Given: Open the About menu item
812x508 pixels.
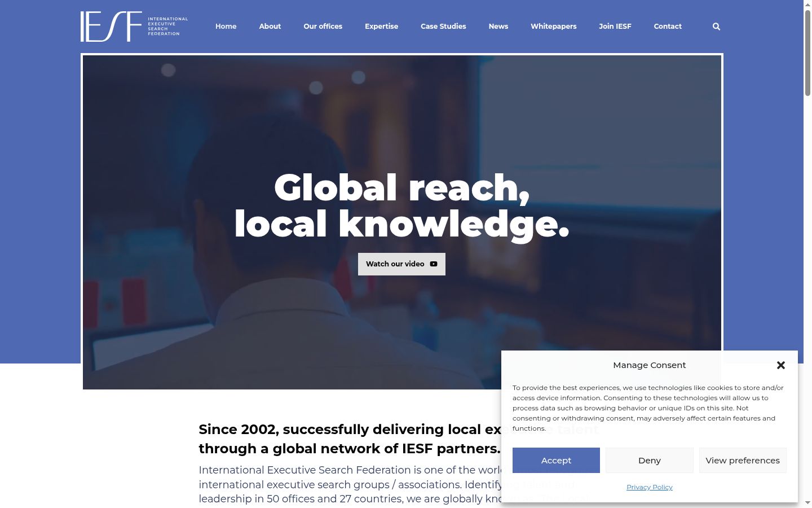Looking at the screenshot, I should click(270, 27).
